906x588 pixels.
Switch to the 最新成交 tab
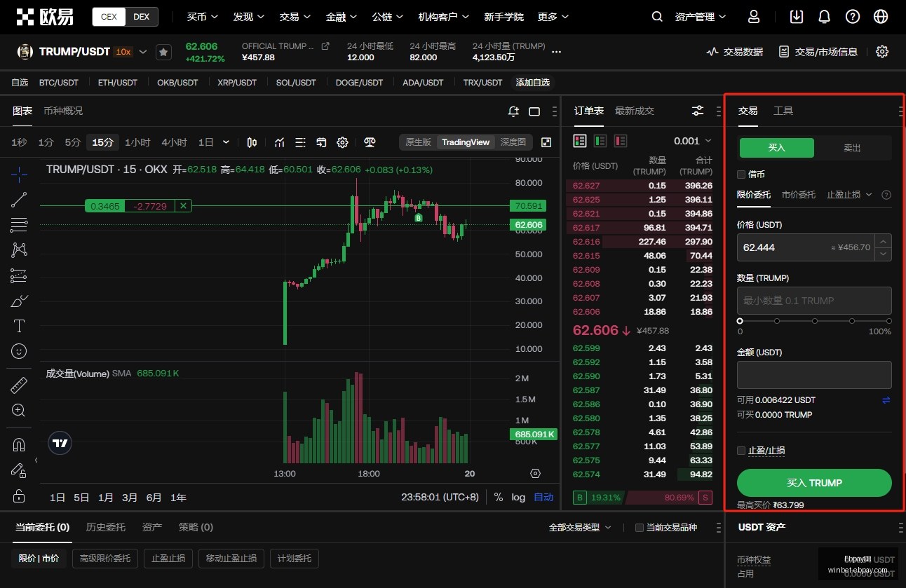[x=635, y=111]
